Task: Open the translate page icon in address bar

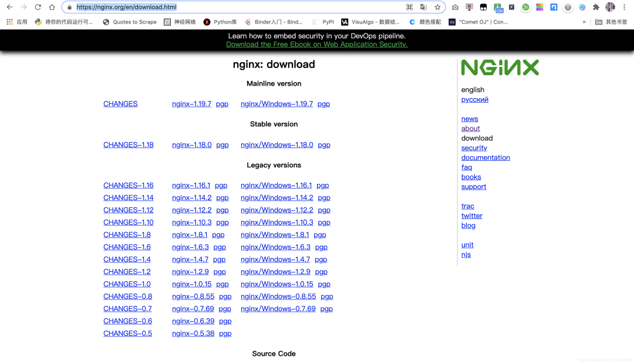Action: pyautogui.click(x=423, y=7)
